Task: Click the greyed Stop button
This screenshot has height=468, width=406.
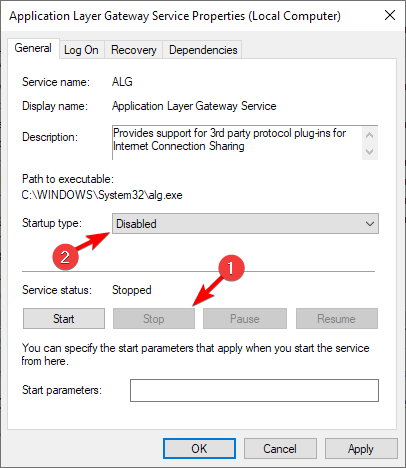Action: tap(154, 319)
